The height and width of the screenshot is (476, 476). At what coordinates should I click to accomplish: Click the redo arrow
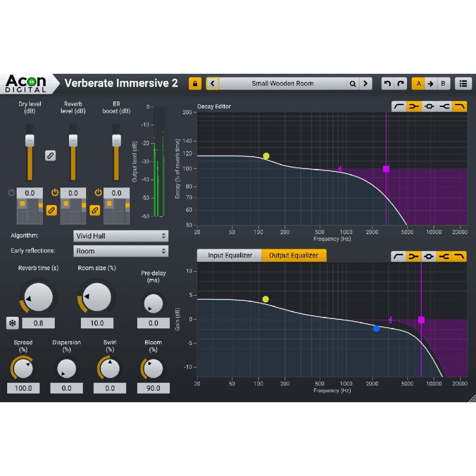[400, 83]
